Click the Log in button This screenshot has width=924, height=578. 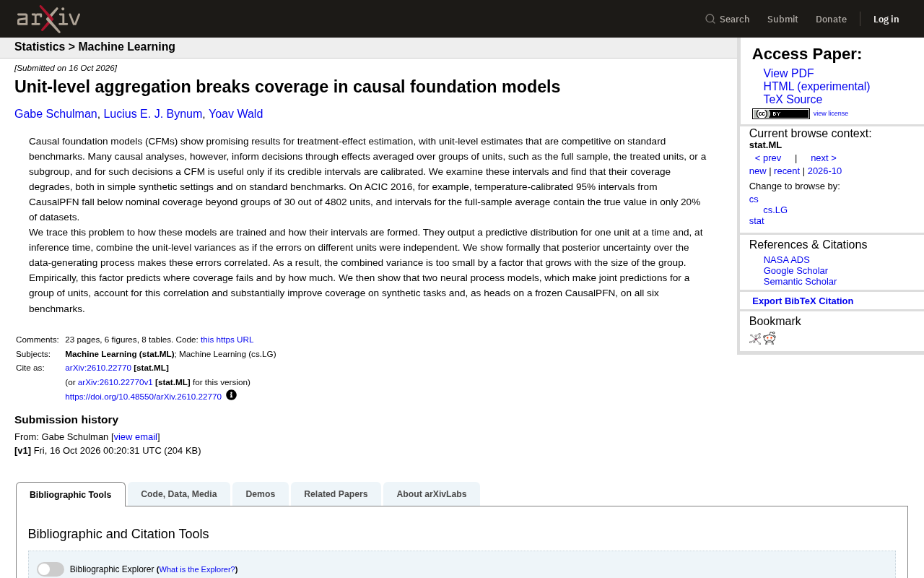886,19
